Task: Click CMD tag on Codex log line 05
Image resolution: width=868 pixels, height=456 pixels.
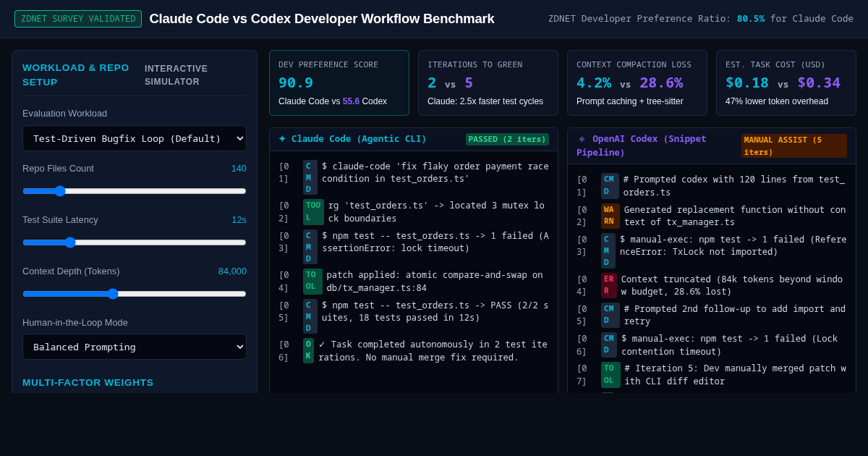Action: [x=610, y=315]
